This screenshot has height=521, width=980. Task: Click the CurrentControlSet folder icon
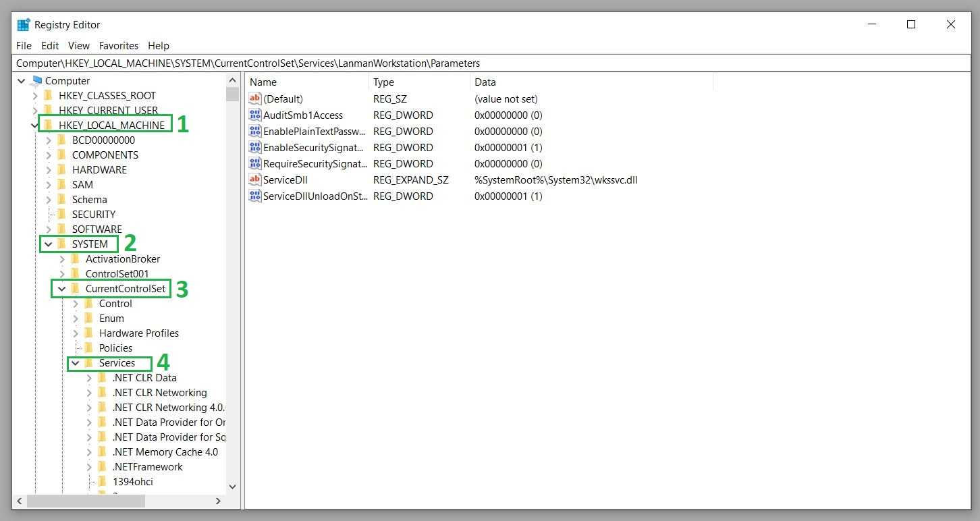pos(76,289)
